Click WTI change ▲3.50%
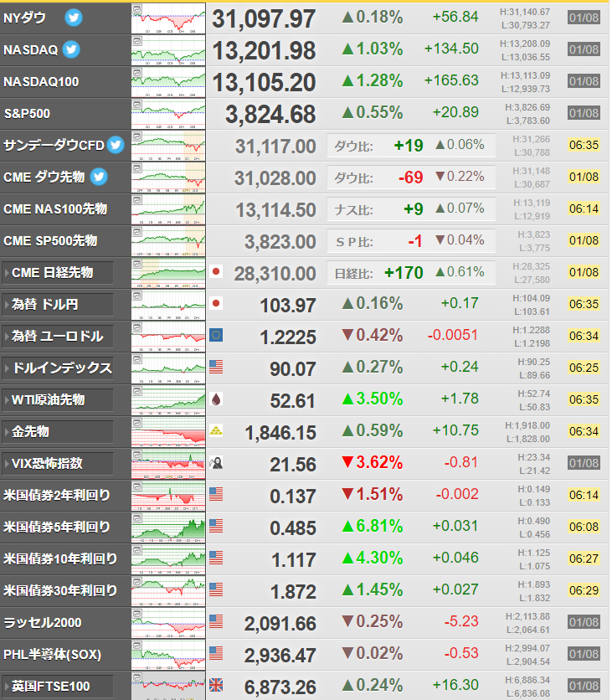 click(x=373, y=399)
